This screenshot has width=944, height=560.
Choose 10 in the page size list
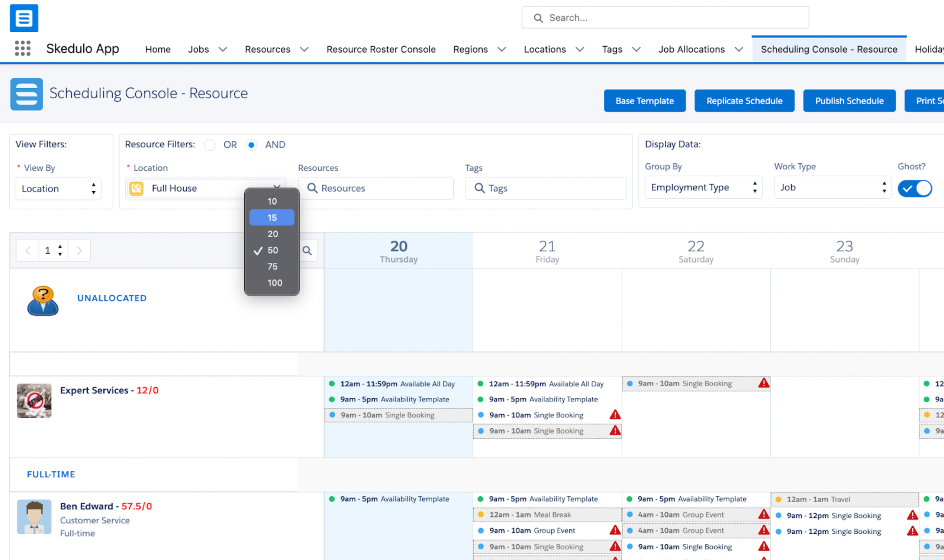pyautogui.click(x=272, y=201)
